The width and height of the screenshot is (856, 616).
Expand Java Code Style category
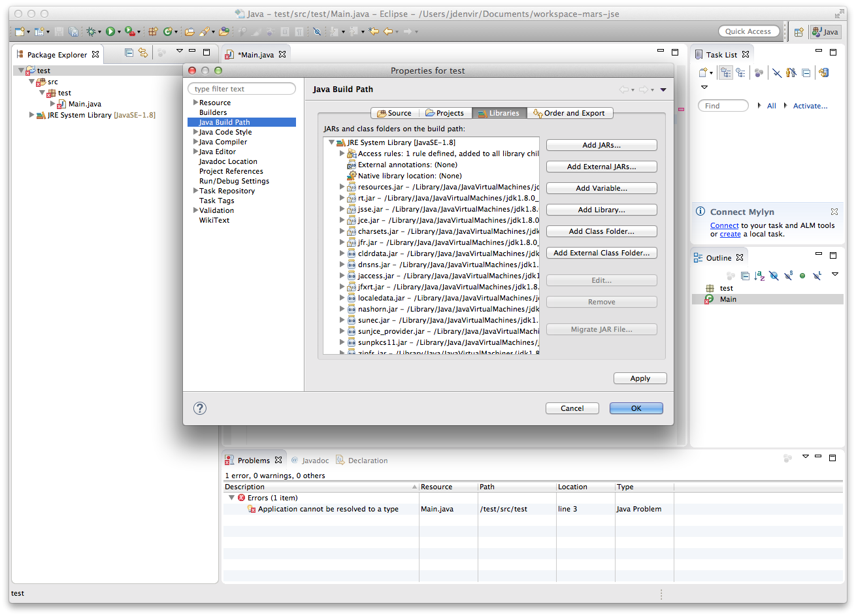195,132
